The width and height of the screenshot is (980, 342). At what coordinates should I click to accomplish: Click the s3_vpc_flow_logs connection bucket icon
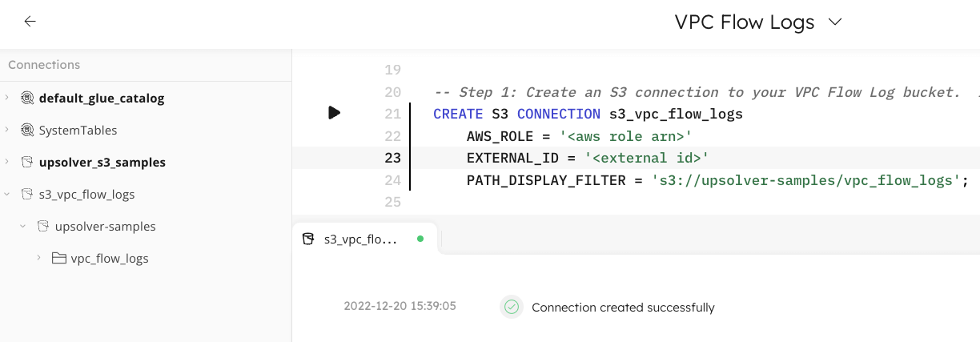tap(27, 195)
